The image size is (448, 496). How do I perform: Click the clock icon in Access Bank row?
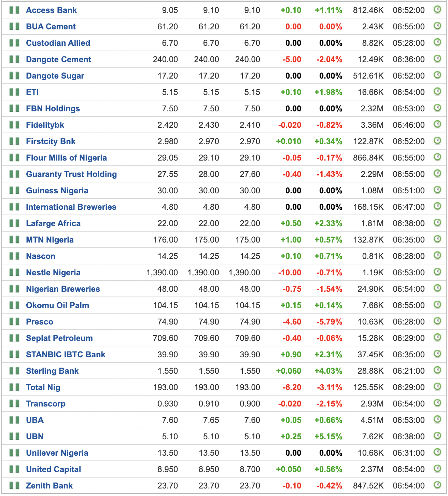point(437,10)
